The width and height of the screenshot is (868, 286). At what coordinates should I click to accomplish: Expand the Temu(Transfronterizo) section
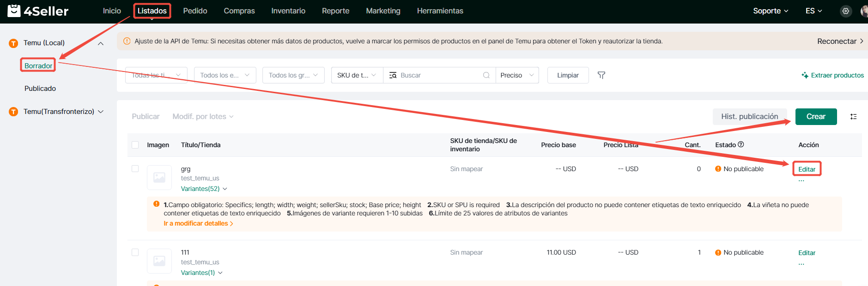[x=101, y=112]
